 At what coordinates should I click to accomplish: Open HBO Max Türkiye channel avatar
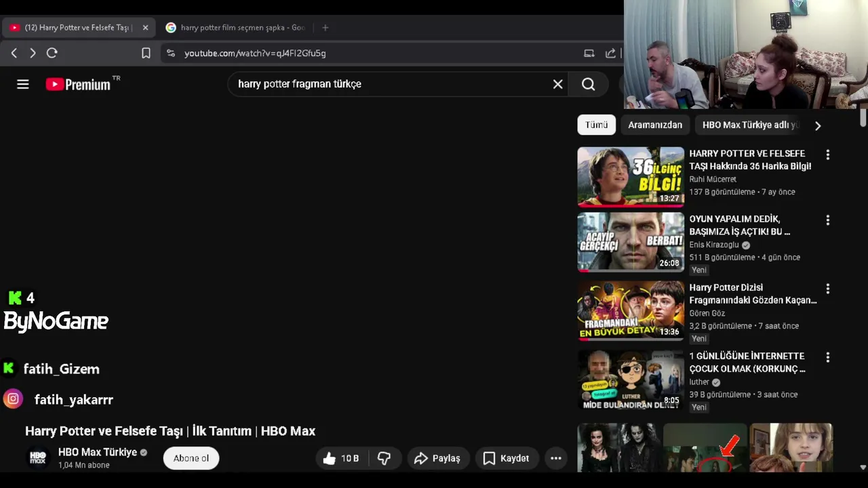[x=38, y=458]
